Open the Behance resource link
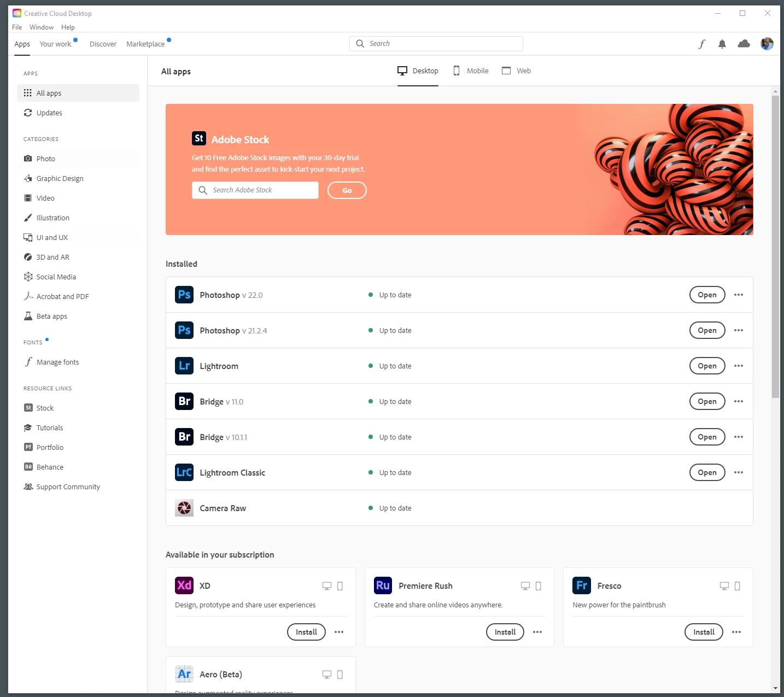Viewport: 784px width, 697px height. [x=78, y=467]
